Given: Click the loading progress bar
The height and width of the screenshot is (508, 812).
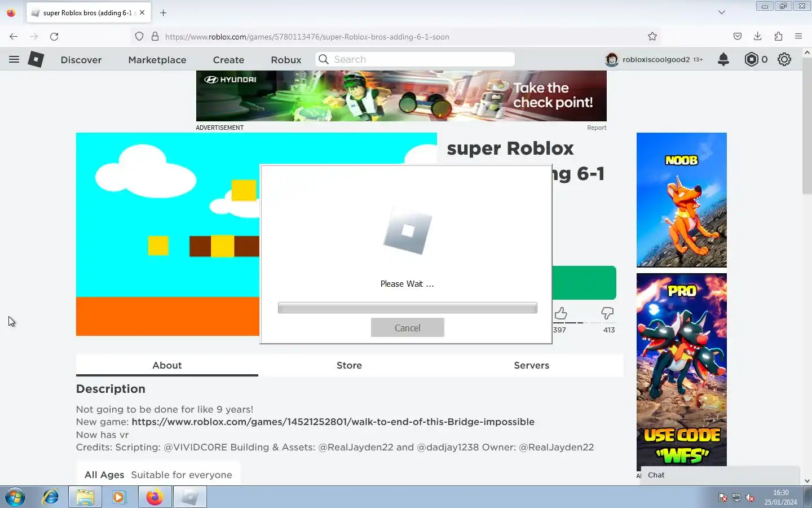Looking at the screenshot, I should pyautogui.click(x=408, y=308).
